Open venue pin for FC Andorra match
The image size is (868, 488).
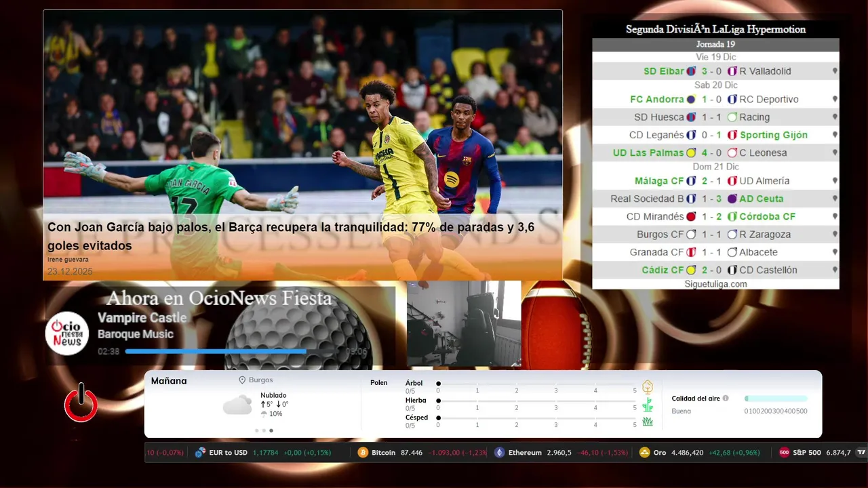click(x=835, y=100)
